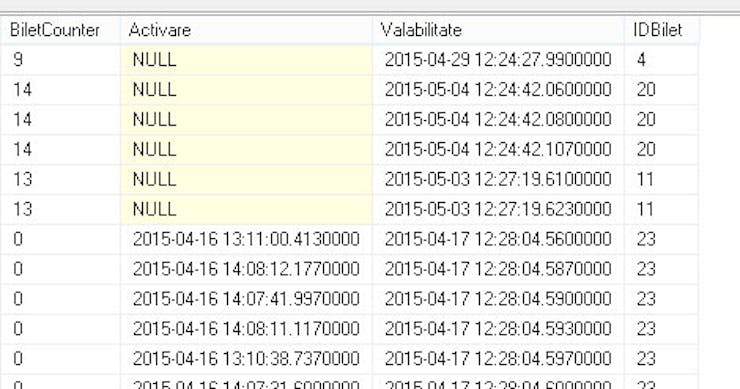Select BiletCounter 14 in the 12:24:42.1070000 row
The width and height of the screenshot is (740, 389).
click(60, 150)
